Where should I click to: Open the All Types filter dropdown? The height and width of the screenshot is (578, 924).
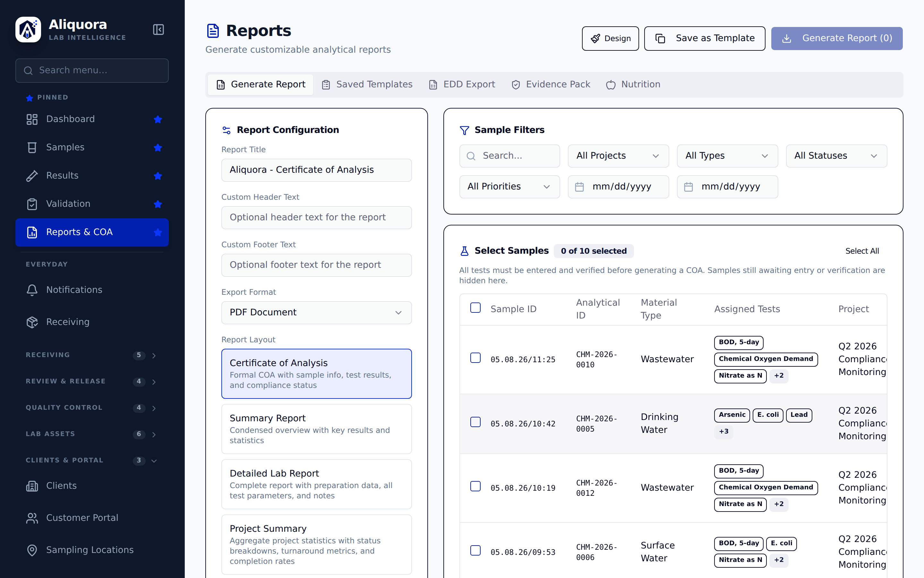point(727,156)
